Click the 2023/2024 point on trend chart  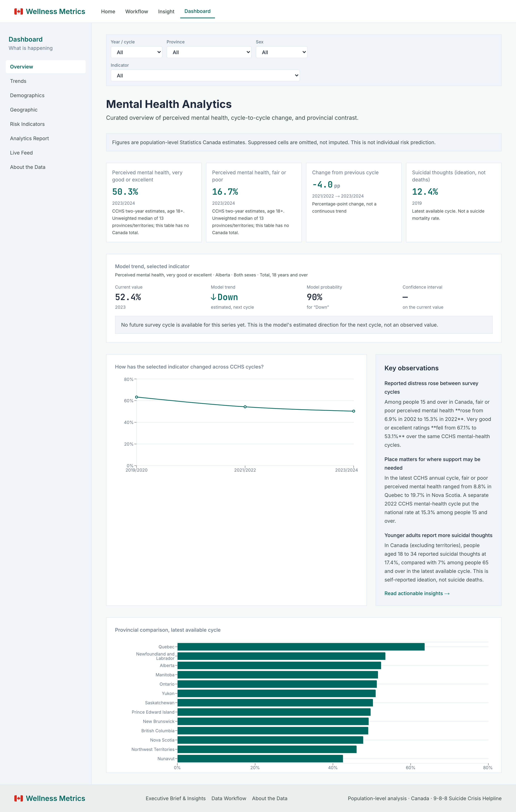[x=353, y=411]
